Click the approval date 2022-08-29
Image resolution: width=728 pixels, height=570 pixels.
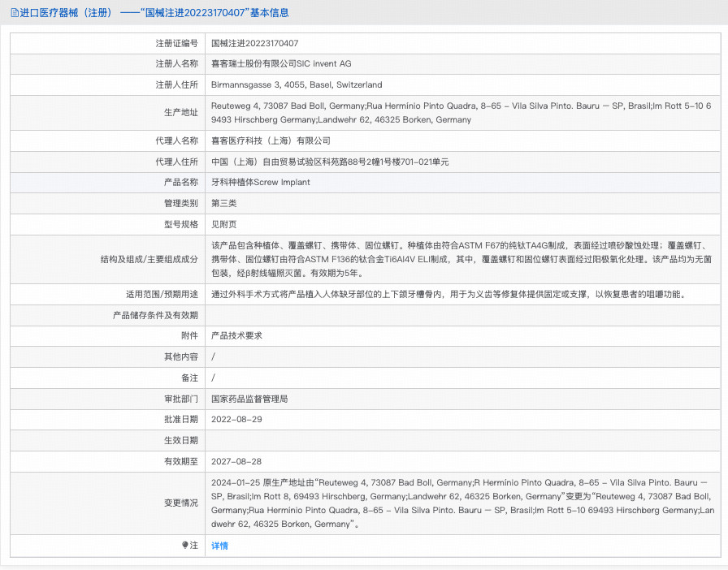click(x=236, y=419)
